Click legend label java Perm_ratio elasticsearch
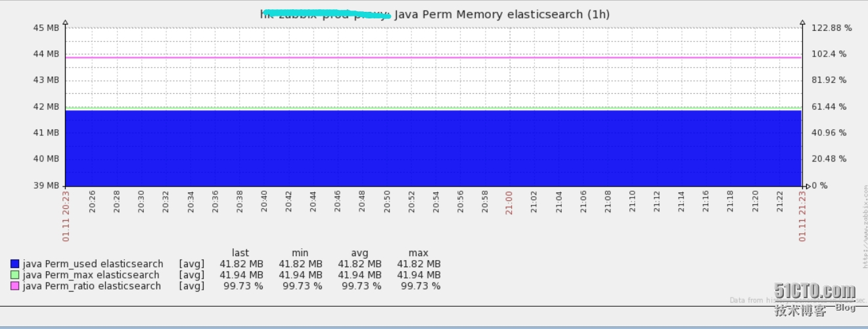Viewport: 868px width, 329px height. click(91, 286)
